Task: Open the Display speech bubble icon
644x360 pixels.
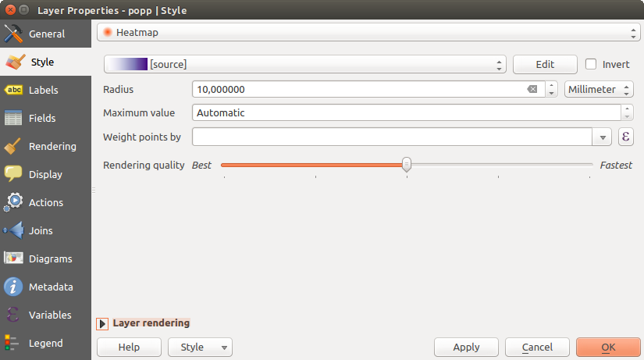Action: pos(13,174)
